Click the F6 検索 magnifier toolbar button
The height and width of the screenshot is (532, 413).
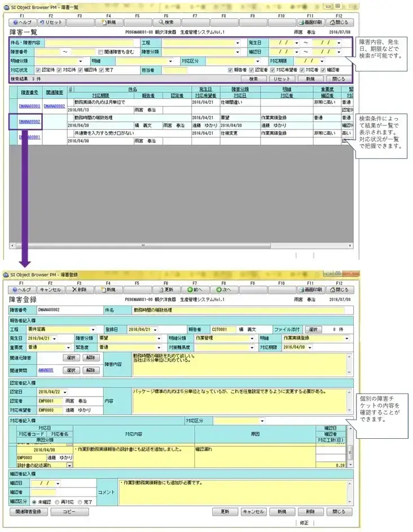pos(166,23)
